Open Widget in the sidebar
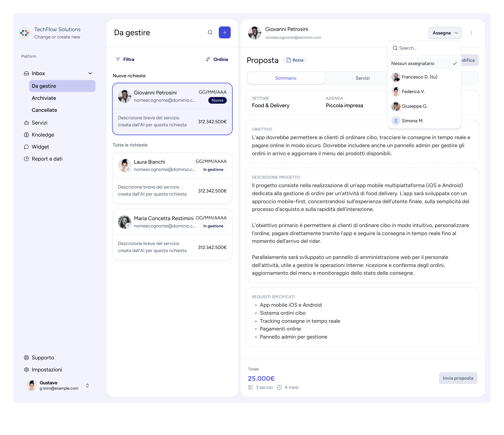Screen dimensions: 504x435 40,147
